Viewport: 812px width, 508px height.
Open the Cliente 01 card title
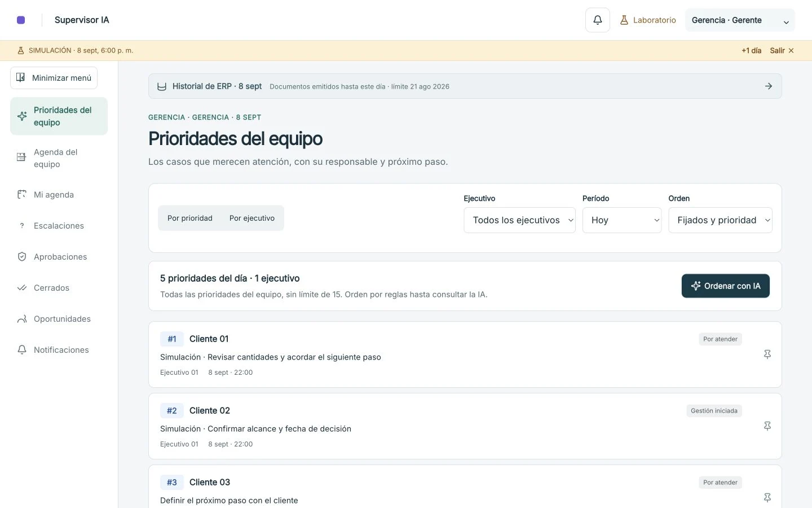(209, 339)
